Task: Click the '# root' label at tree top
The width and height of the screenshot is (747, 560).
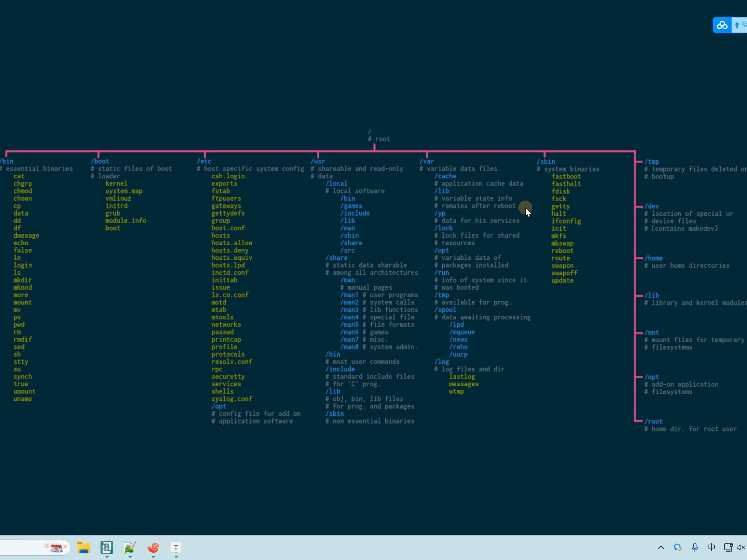Action: 379,139
